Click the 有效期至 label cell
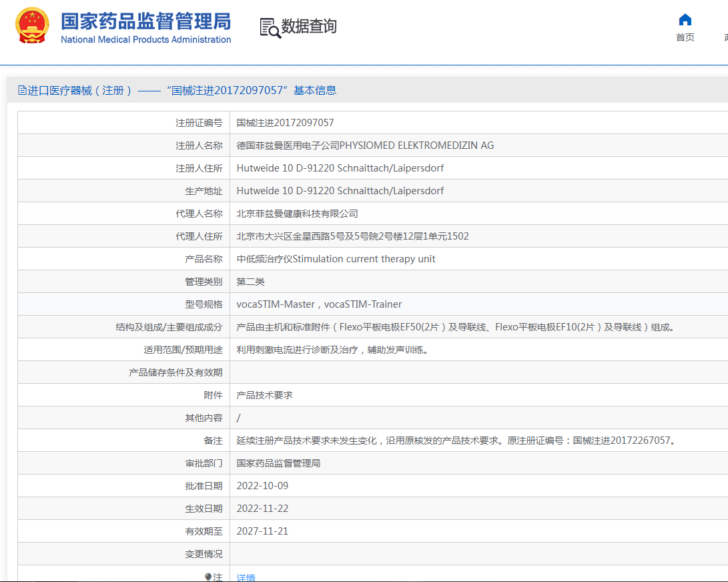 pyautogui.click(x=124, y=531)
